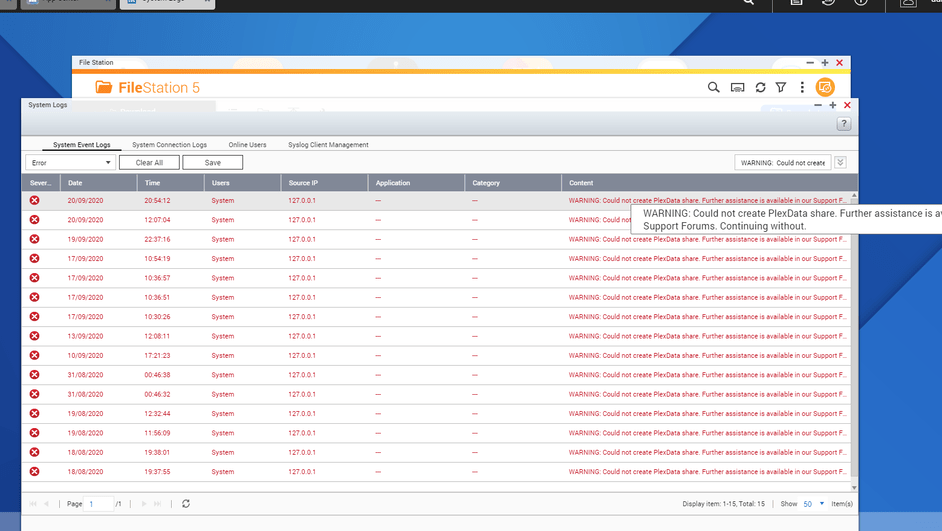The height and width of the screenshot is (531, 942).
Task: Refresh the File Station window
Action: (760, 88)
